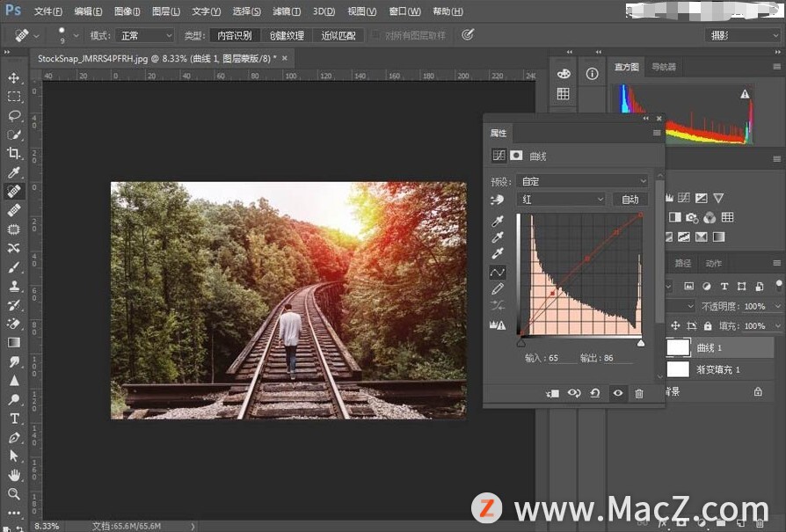Select the Brush tool
Screen dimensions: 786x532
(x=13, y=267)
